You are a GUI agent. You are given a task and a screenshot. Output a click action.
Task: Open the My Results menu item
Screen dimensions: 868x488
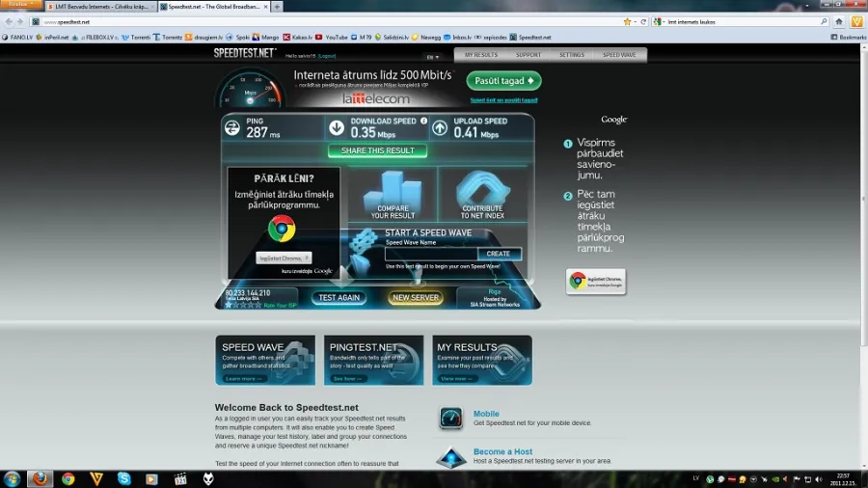point(481,55)
